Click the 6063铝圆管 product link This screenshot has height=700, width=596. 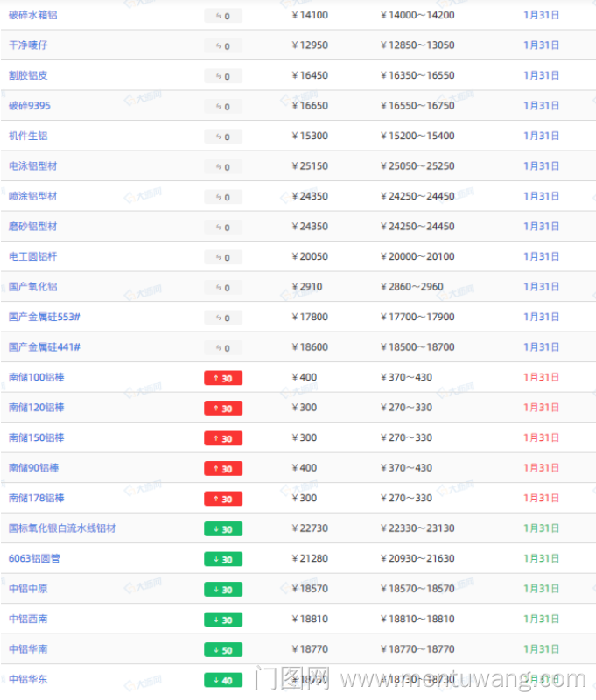point(34,558)
